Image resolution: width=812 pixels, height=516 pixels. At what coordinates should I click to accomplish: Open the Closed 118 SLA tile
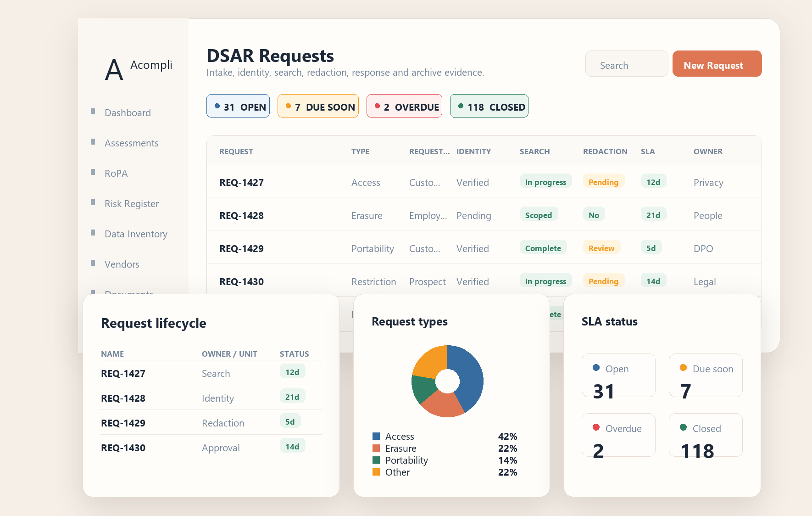706,435
